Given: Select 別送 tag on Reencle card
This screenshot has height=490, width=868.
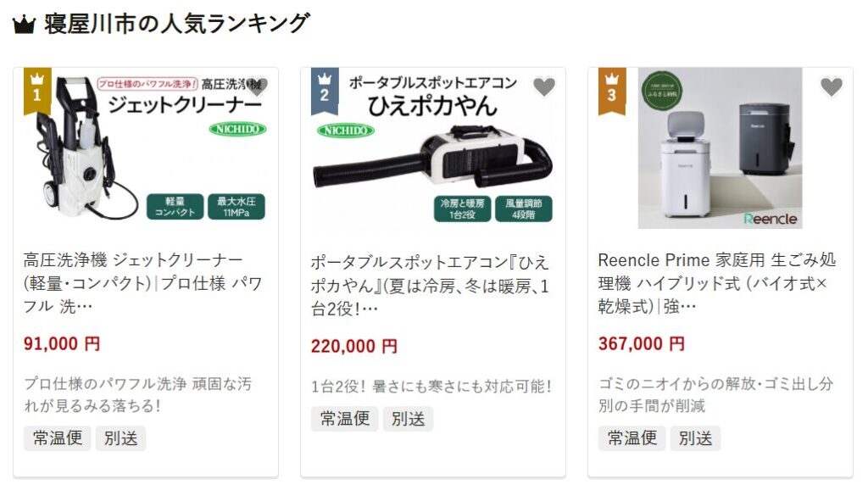Looking at the screenshot, I should pos(695,438).
